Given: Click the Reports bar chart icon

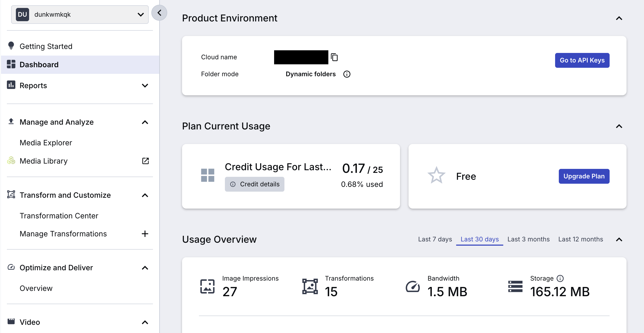Looking at the screenshot, I should pos(11,85).
